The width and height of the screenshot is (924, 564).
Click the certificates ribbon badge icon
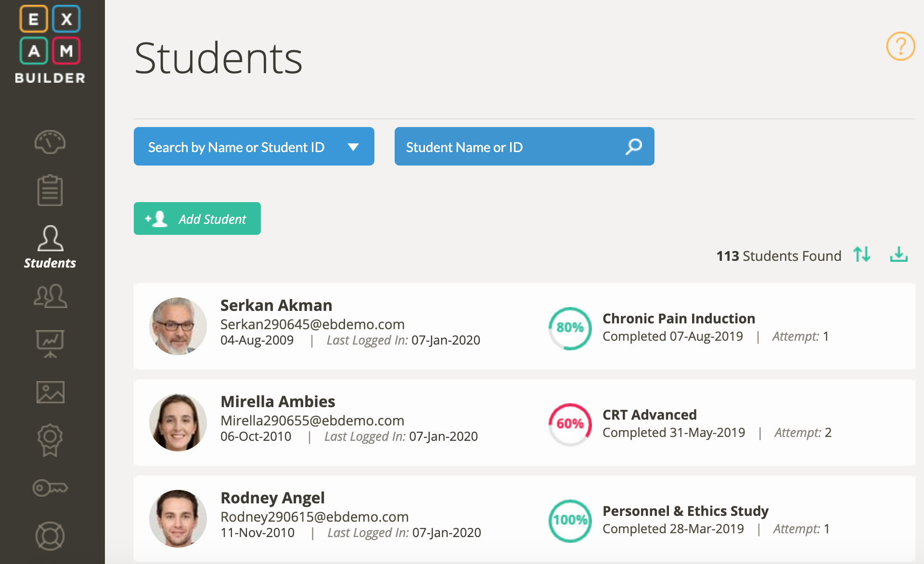pos(50,440)
